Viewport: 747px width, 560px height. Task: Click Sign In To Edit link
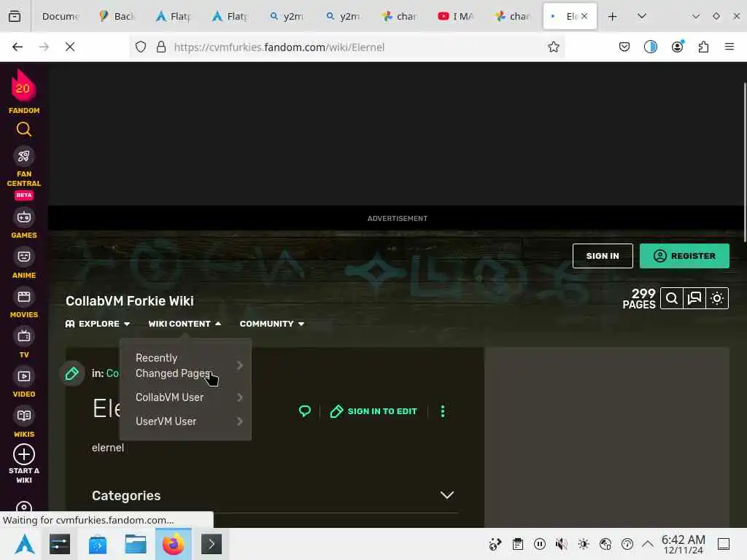(373, 411)
